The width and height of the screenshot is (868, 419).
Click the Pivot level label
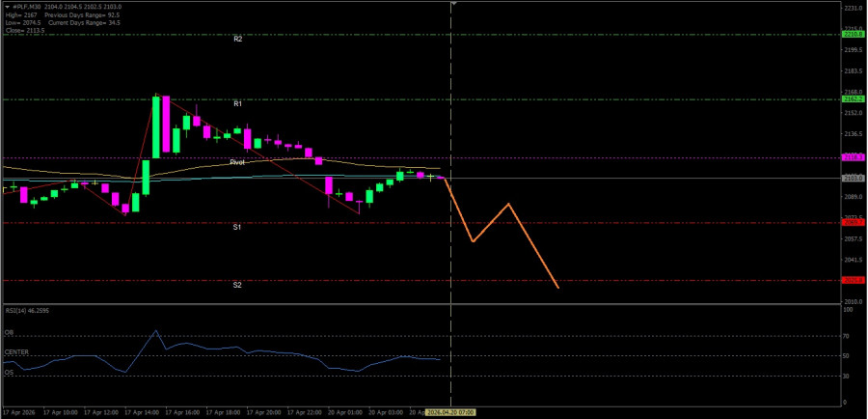[237, 162]
